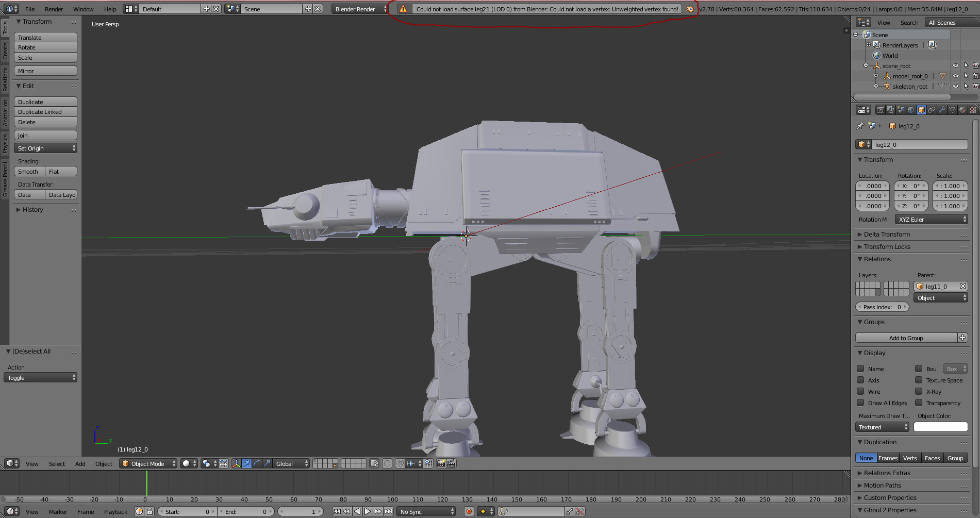Pin the properties context with pushpin icon
The image size is (980, 518).
(x=860, y=126)
